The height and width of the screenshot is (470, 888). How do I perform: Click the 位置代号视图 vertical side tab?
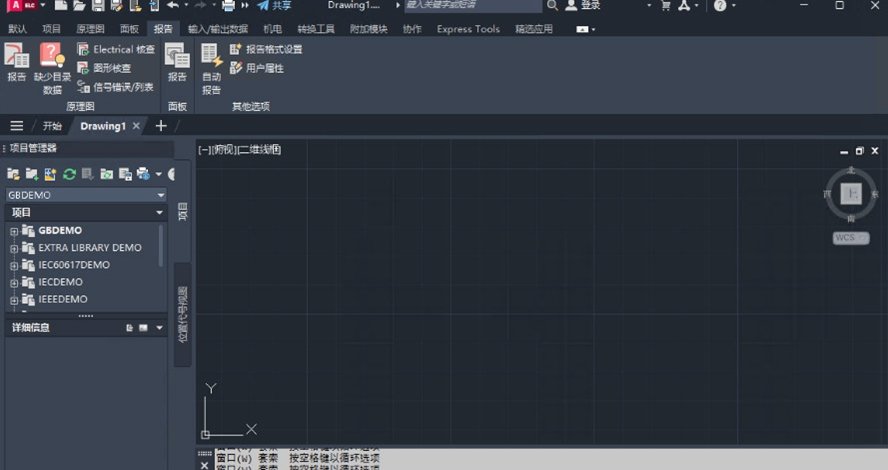pos(182,314)
